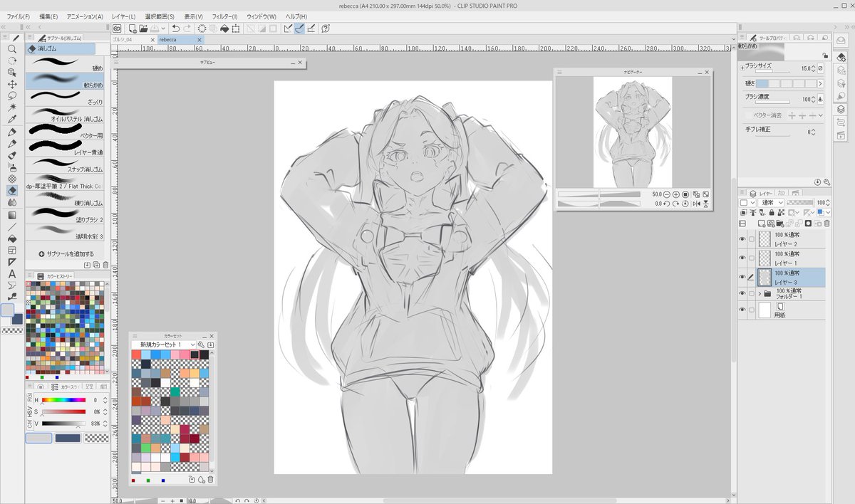Click the New document icon
855x504 pixels.
tap(133, 28)
